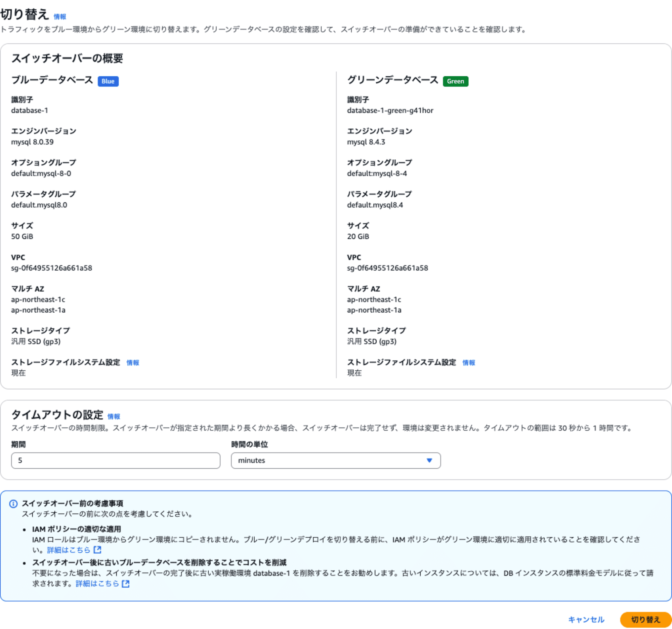
Task: Click text default:mysql-8-4
Action: pyautogui.click(x=377, y=173)
